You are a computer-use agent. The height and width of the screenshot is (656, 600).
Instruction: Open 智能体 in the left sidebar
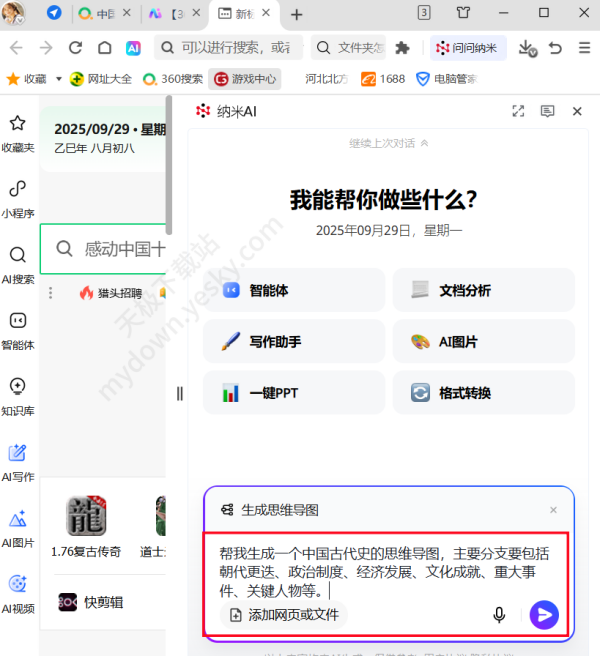(x=17, y=329)
